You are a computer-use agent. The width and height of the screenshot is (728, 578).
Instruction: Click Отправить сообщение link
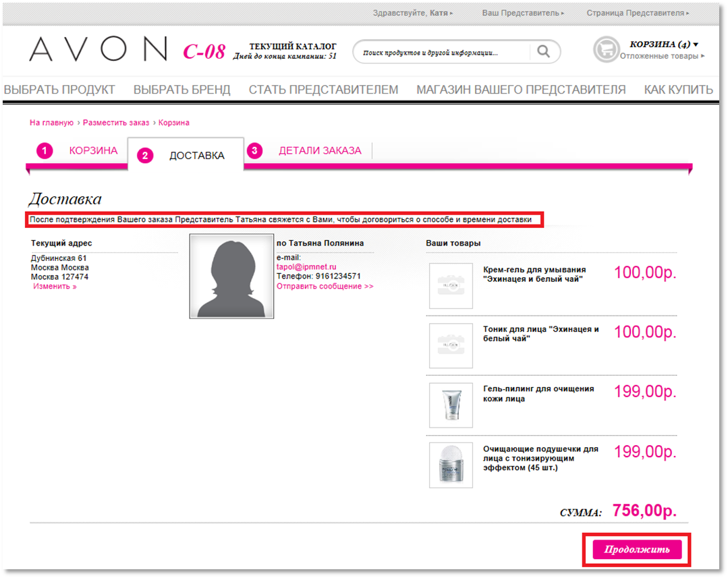click(325, 287)
